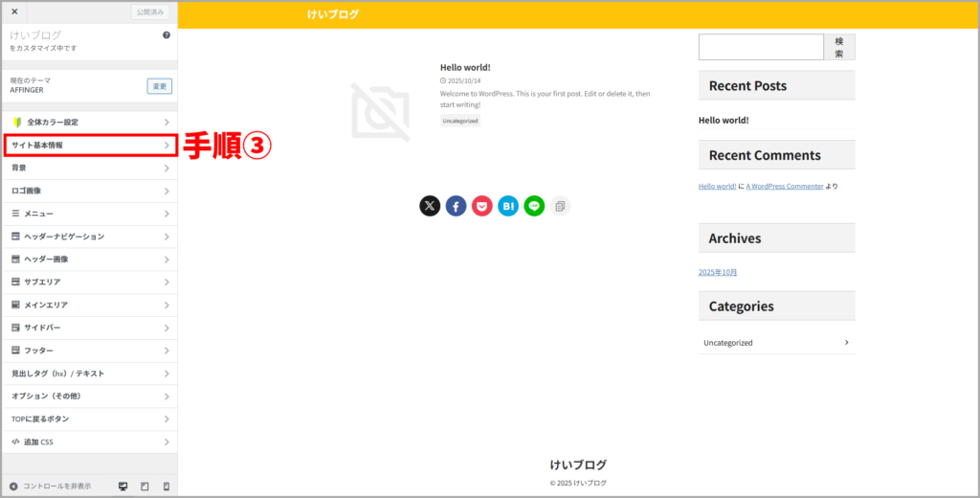
Task: Click the copy URL icon
Action: coord(560,206)
